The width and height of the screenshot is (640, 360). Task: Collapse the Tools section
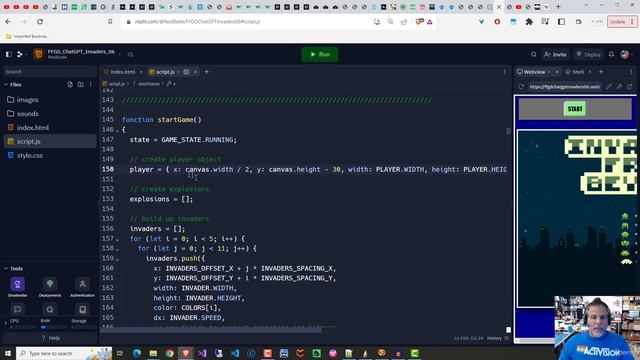[6, 269]
